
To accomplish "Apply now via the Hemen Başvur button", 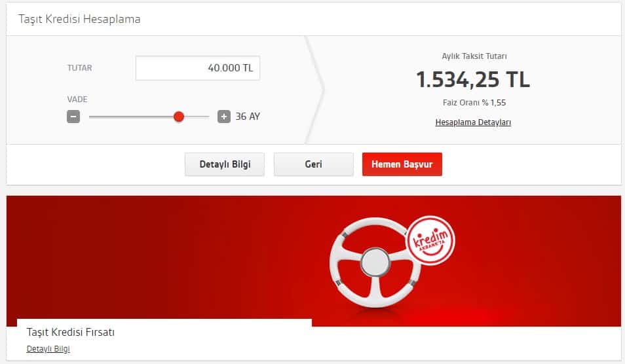I will pos(402,164).
